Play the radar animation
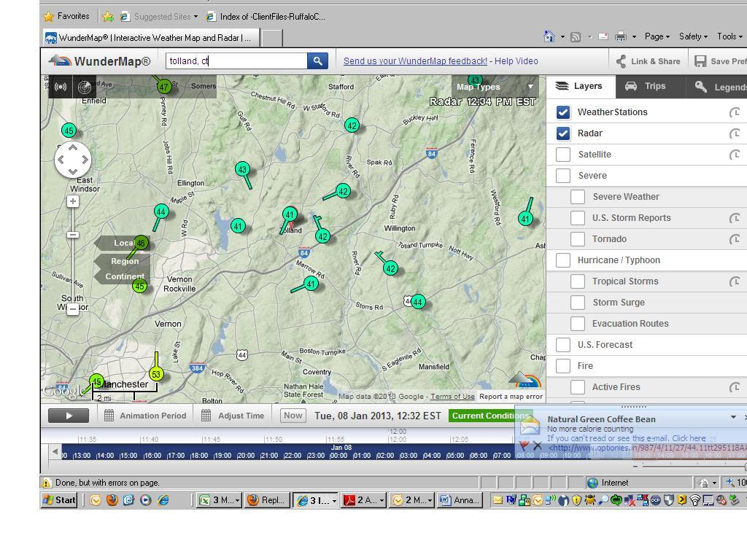Image resolution: width=747 pixels, height=560 pixels. [x=69, y=416]
